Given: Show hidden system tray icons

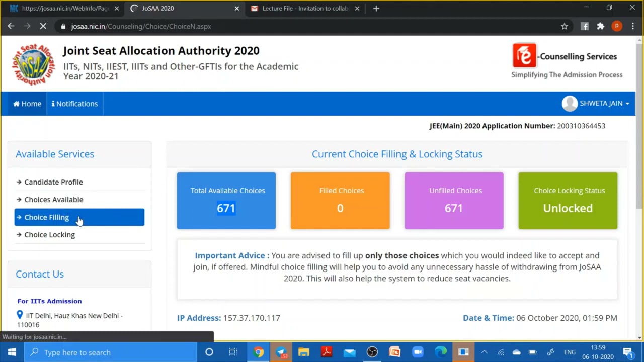Looking at the screenshot, I should pyautogui.click(x=484, y=352).
